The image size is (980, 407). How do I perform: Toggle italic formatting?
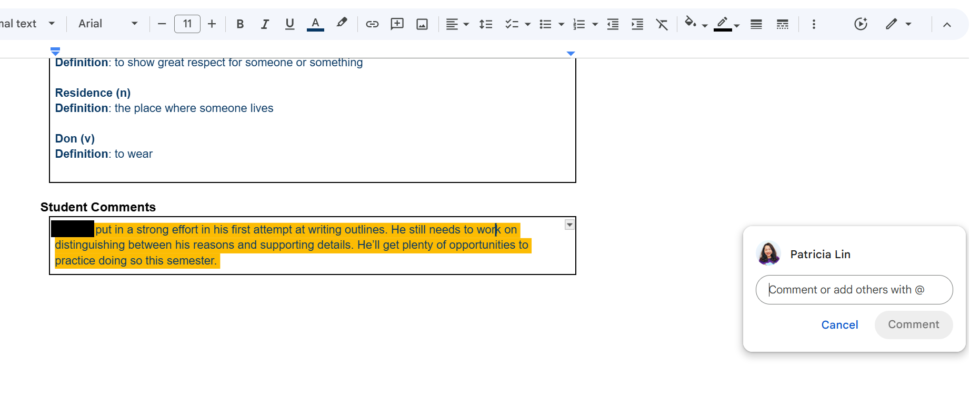265,24
